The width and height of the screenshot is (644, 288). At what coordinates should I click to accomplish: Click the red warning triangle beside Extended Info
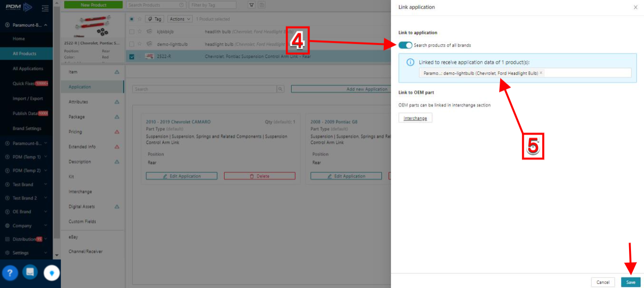point(117,147)
